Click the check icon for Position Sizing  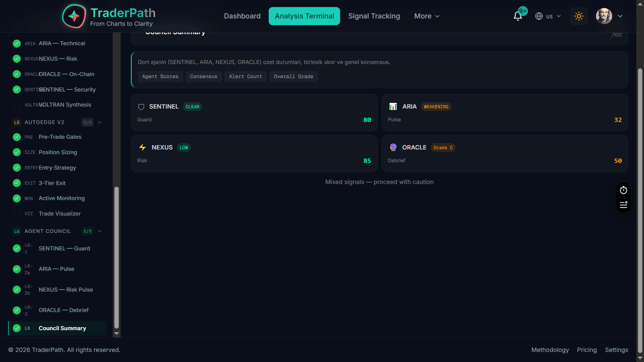[x=17, y=153]
